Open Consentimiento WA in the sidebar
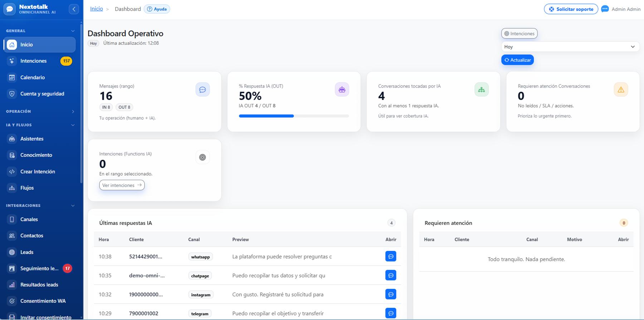The height and width of the screenshot is (320, 644). pyautogui.click(x=40, y=301)
